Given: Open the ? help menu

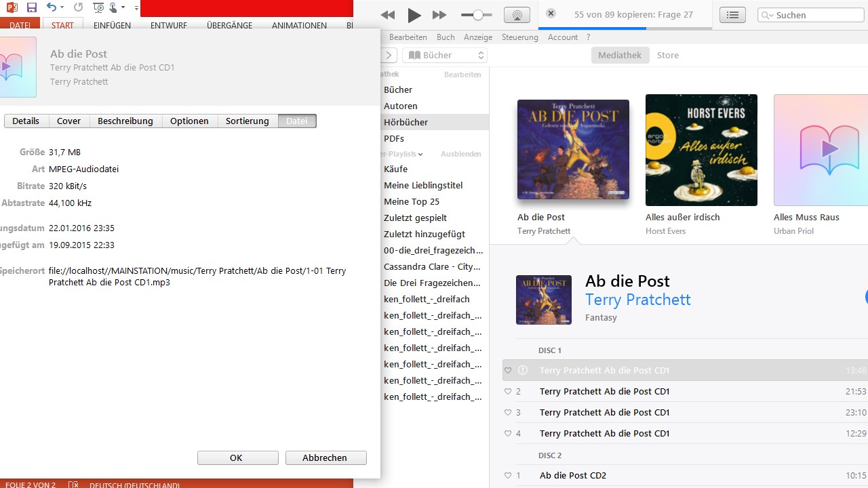Looking at the screenshot, I should pyautogui.click(x=588, y=37).
